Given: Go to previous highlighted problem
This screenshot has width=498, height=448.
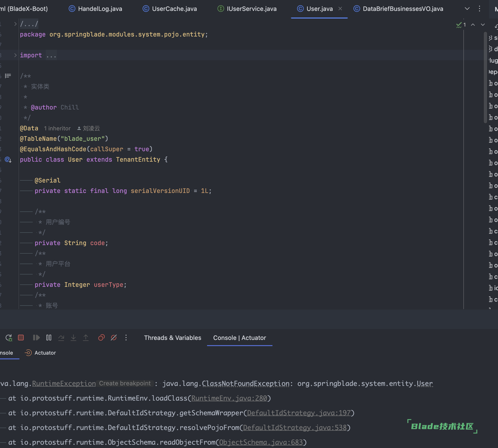Looking at the screenshot, I should point(473,25).
